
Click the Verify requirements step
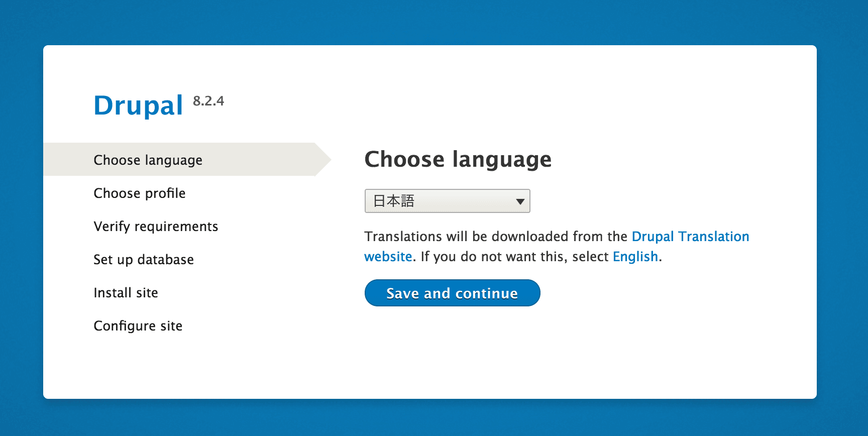coord(156,227)
